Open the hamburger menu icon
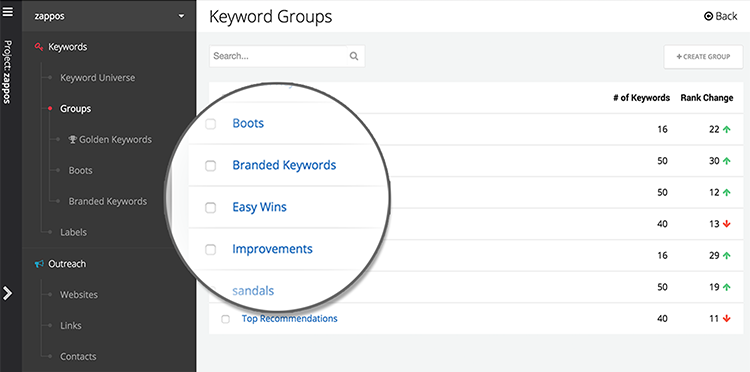The height and width of the screenshot is (372, 750). click(x=7, y=11)
